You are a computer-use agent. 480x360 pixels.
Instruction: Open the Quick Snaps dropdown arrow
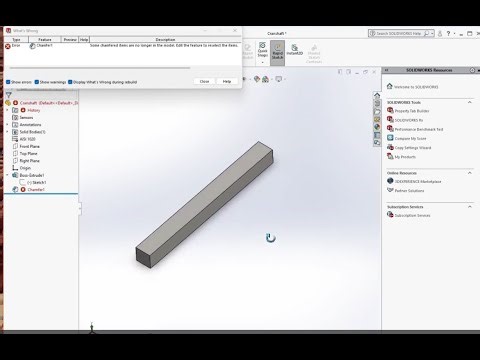pos(262,62)
